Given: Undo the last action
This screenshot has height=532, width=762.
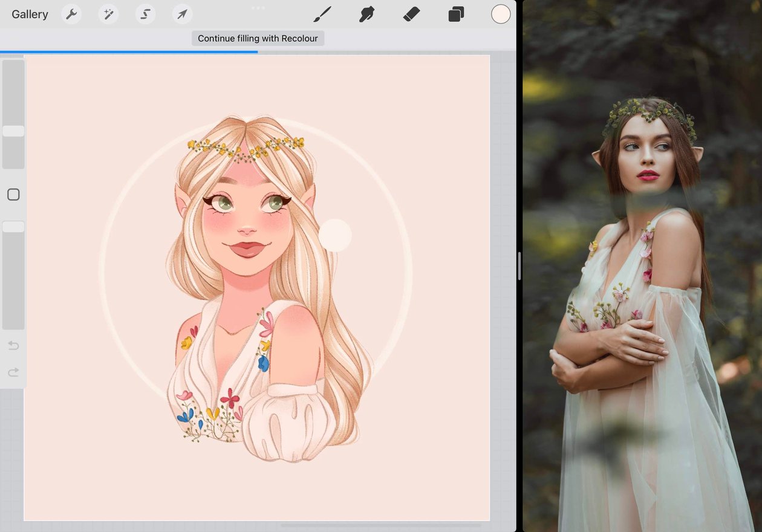Looking at the screenshot, I should [x=13, y=346].
